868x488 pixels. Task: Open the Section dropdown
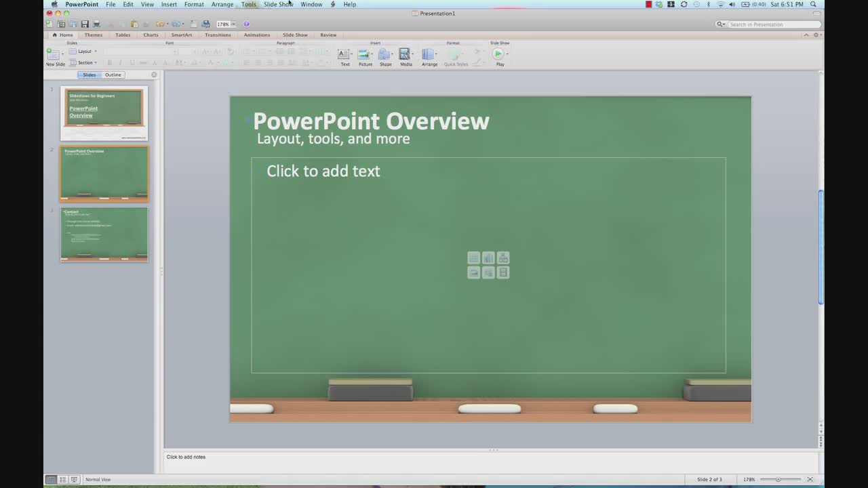[83, 62]
